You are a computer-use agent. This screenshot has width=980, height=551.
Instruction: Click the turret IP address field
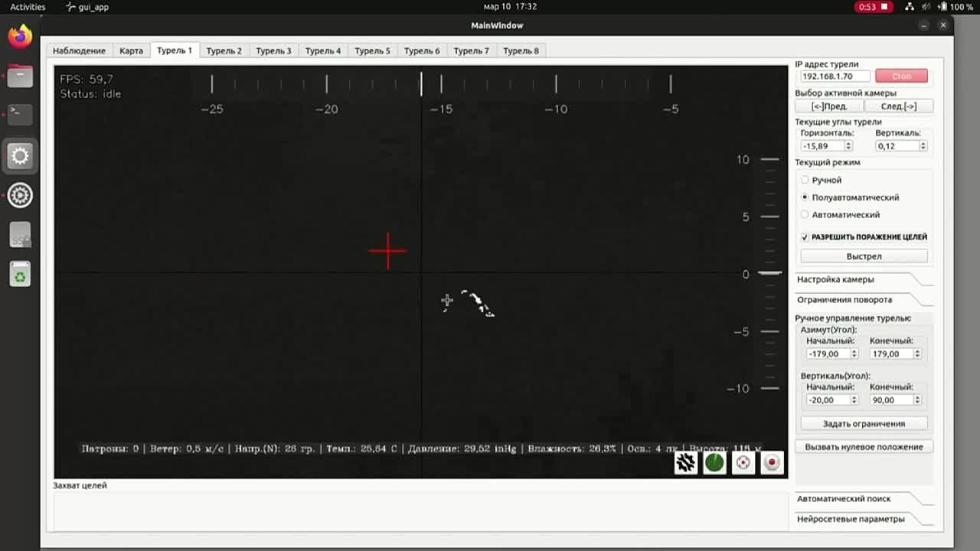tap(835, 77)
